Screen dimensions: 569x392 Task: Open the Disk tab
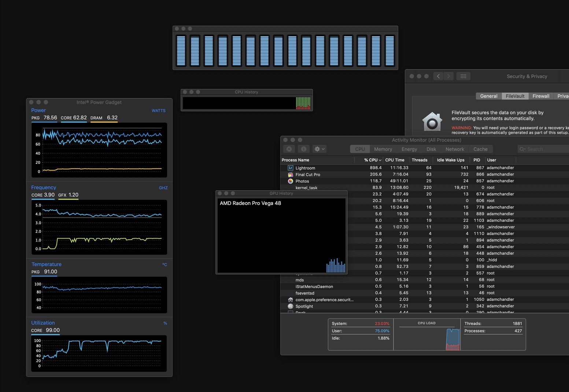pyautogui.click(x=431, y=149)
